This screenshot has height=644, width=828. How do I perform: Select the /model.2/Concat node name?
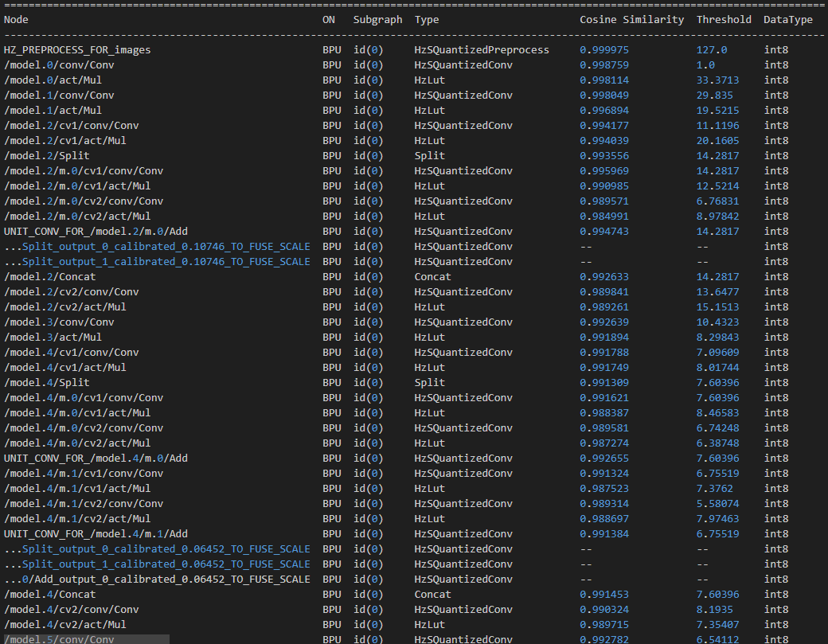click(x=49, y=277)
